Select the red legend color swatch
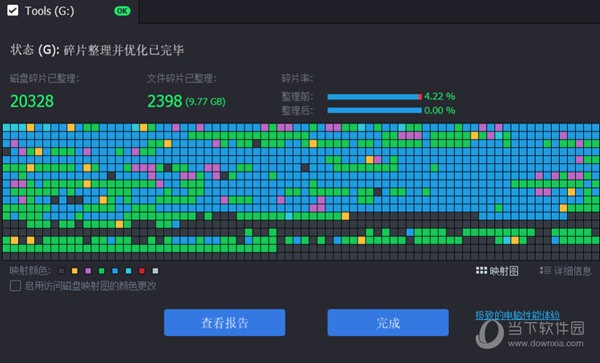The height and width of the screenshot is (363, 600). [x=142, y=271]
